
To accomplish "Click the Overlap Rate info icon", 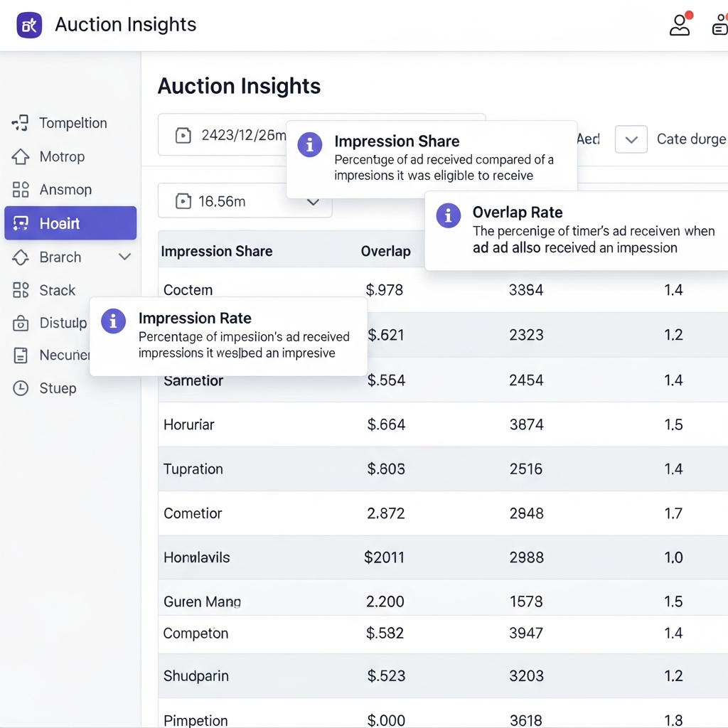I will (448, 215).
